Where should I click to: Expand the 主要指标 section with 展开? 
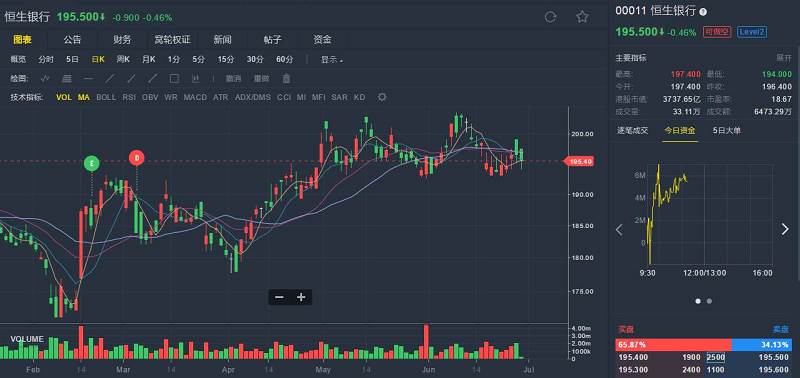click(x=784, y=58)
